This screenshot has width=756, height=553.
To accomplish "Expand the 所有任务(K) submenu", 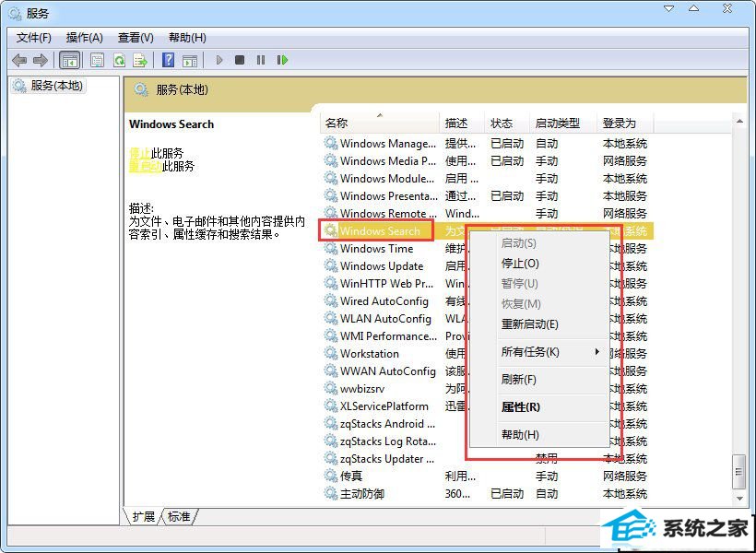I will point(538,352).
